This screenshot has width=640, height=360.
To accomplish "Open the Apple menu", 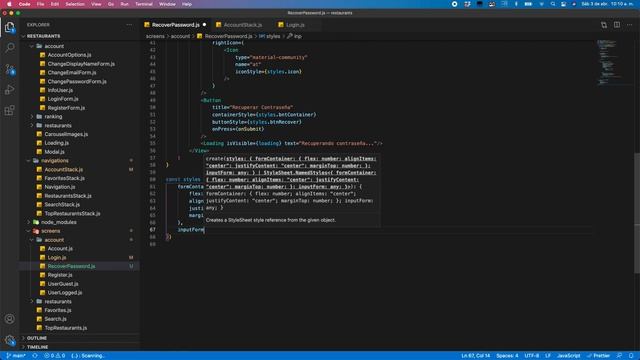I will [9, 4].
